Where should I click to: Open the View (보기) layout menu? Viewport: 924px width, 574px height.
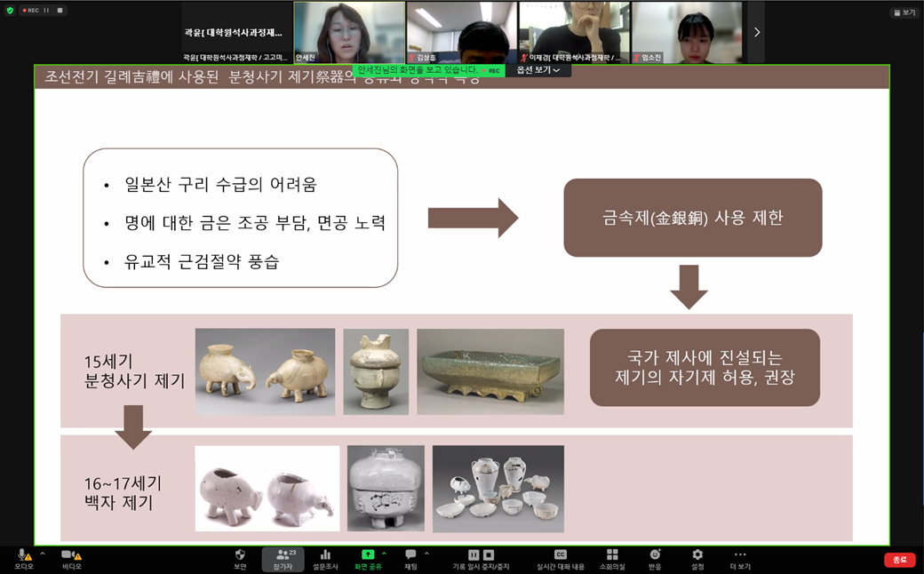[x=904, y=12]
